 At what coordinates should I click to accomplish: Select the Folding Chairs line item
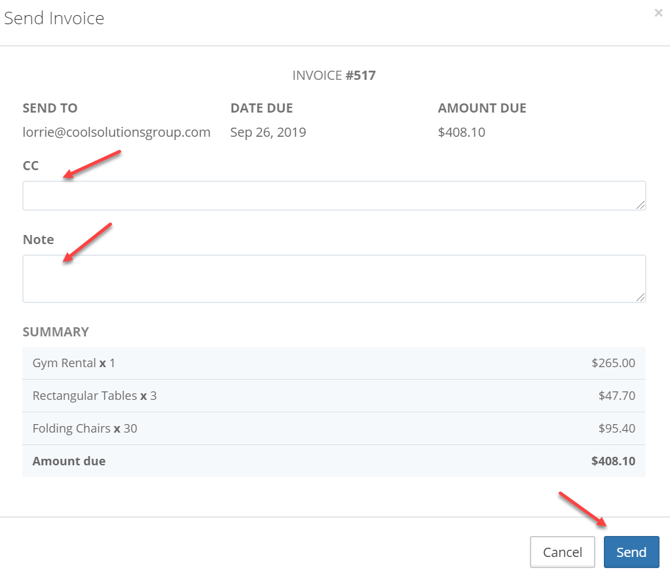[x=85, y=429]
